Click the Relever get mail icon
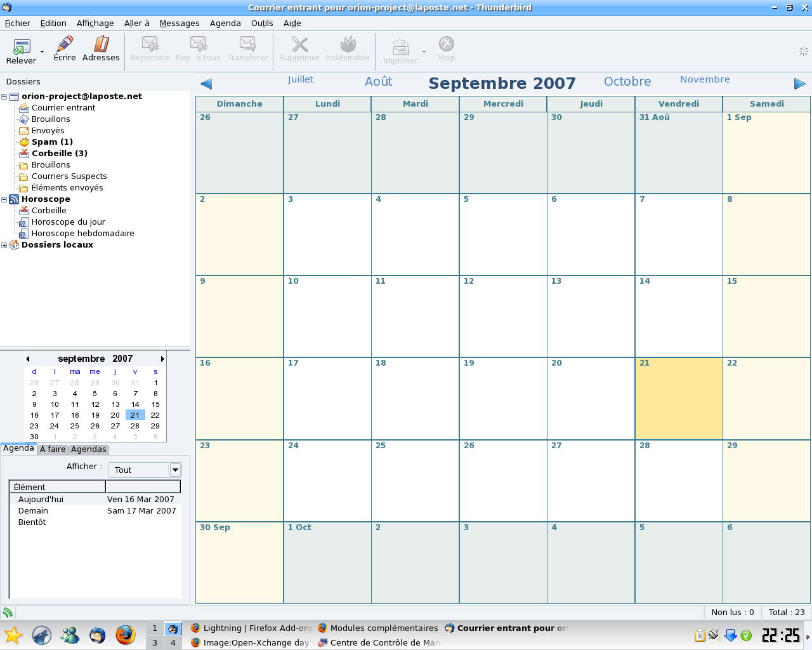 22,47
